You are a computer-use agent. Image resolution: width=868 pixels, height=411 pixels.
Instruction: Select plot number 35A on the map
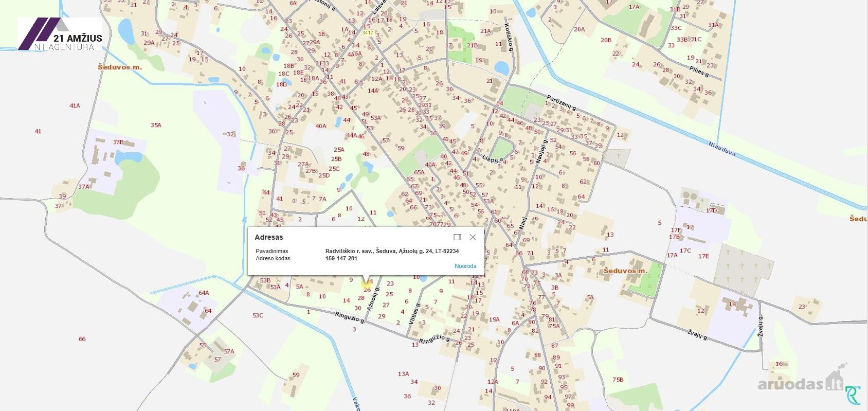156,125
